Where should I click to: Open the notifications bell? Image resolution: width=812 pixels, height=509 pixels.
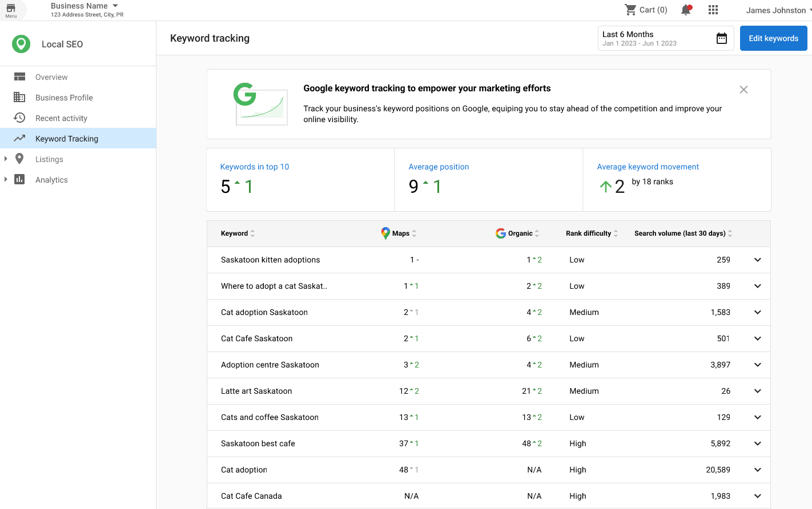click(x=686, y=10)
